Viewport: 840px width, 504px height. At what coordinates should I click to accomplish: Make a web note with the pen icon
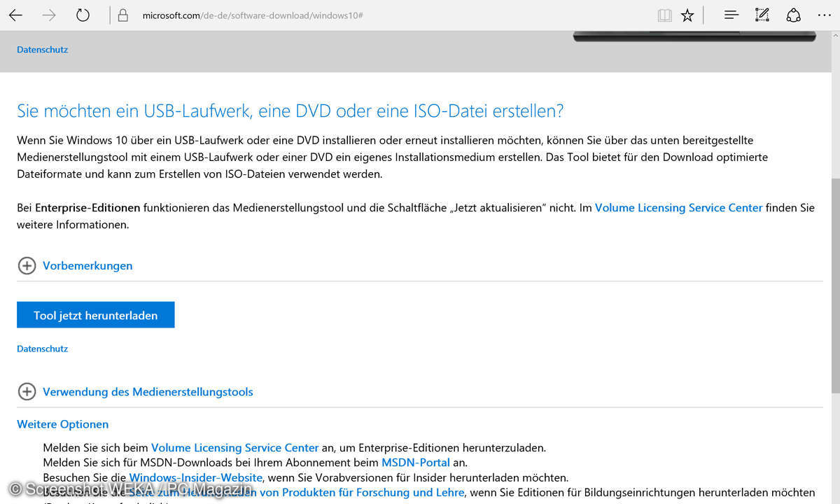[x=762, y=15]
